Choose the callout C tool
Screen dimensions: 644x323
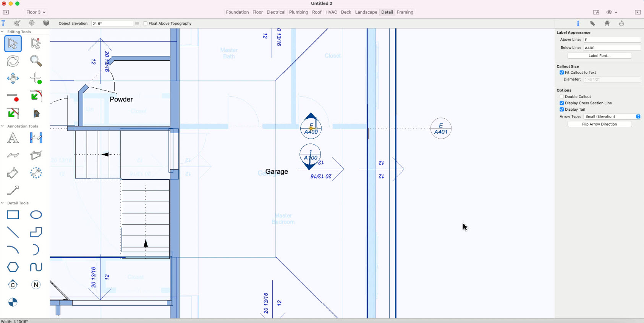pyautogui.click(x=13, y=285)
